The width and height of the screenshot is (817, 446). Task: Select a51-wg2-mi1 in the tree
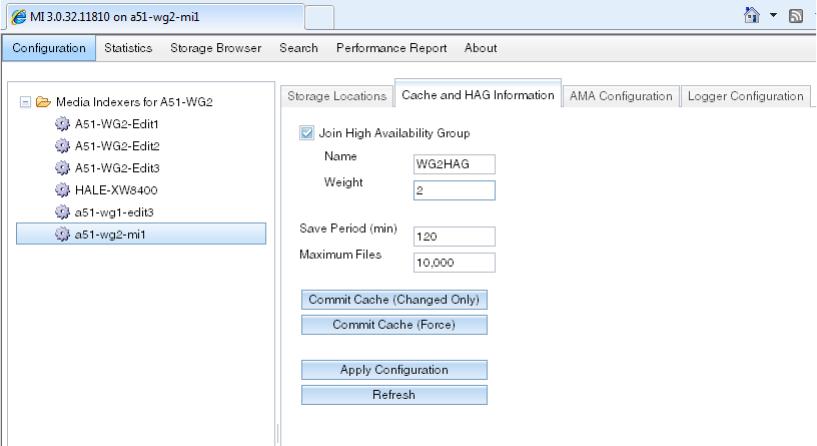tap(111, 234)
